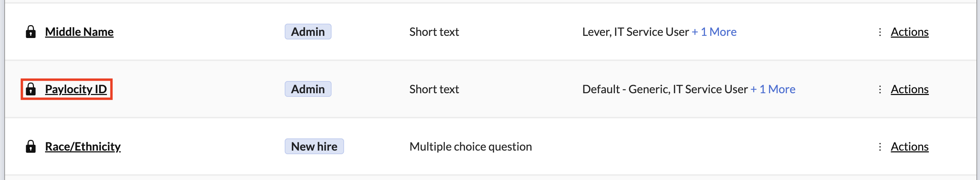The width and height of the screenshot is (980, 180).
Task: Open the Race/Ethnicity field link
Action: coord(83,146)
